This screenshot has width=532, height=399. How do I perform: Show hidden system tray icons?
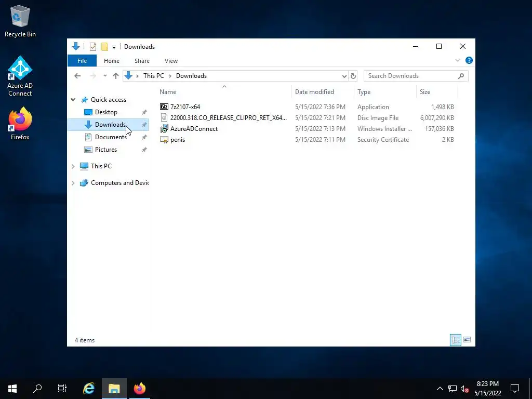click(x=440, y=389)
